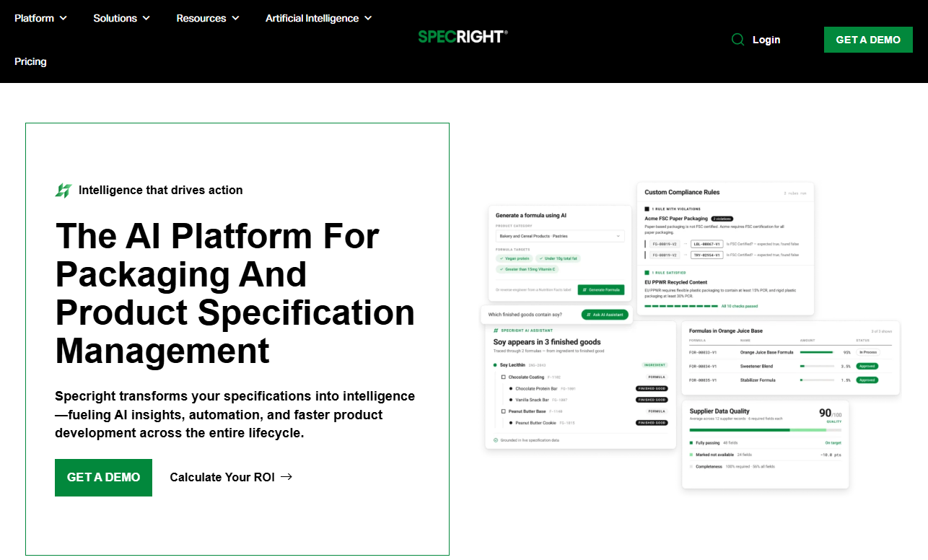The width and height of the screenshot is (928, 560).
Task: Click the search magnifier icon beside Login
Action: [737, 40]
